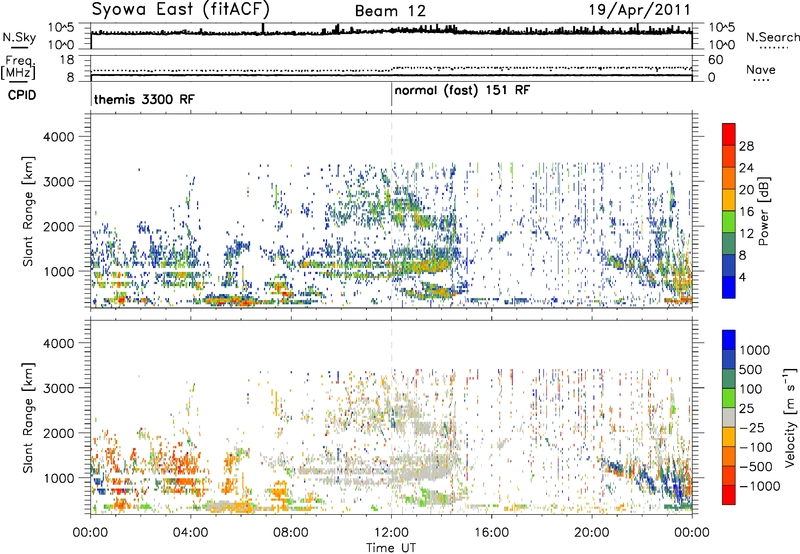
Task: Click the 'Beam 12' label
Action: coord(390,11)
